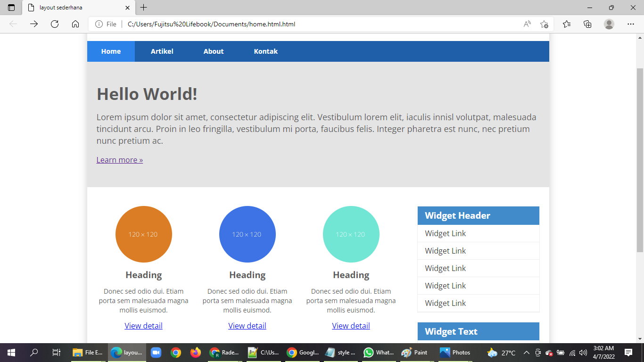
Task: Launch Firefox from the taskbar
Action: (195, 352)
